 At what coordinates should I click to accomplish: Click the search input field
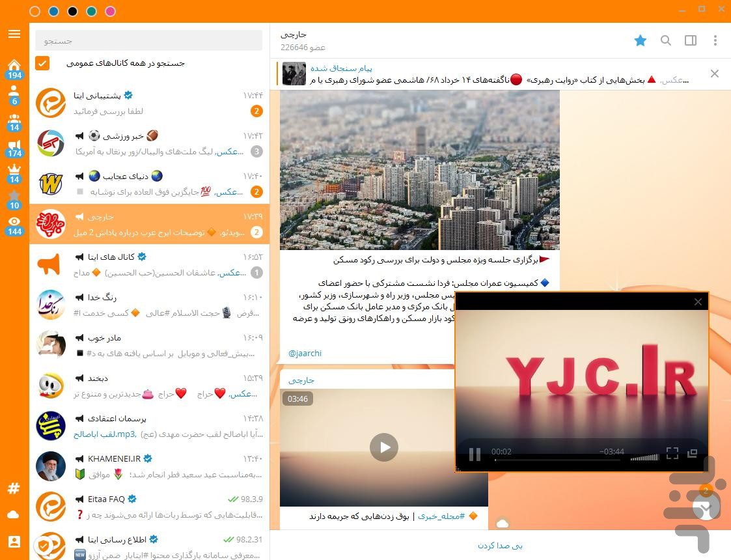coord(148,41)
